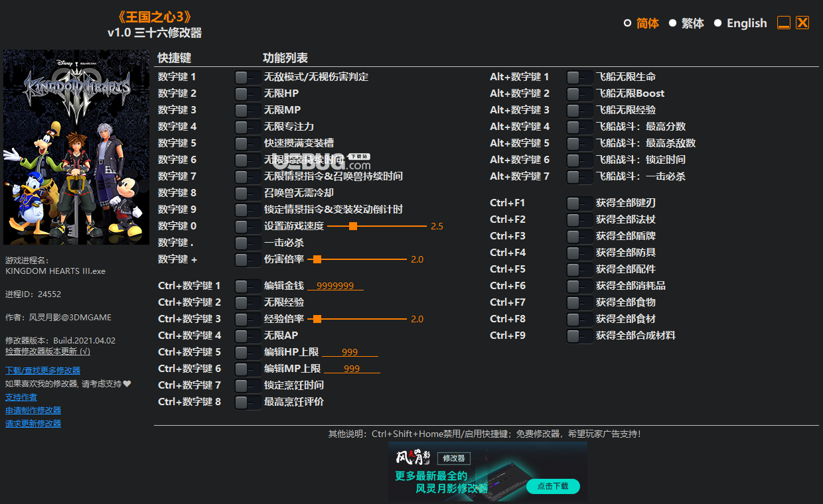
Task: Switch language to English
Action: [717, 23]
